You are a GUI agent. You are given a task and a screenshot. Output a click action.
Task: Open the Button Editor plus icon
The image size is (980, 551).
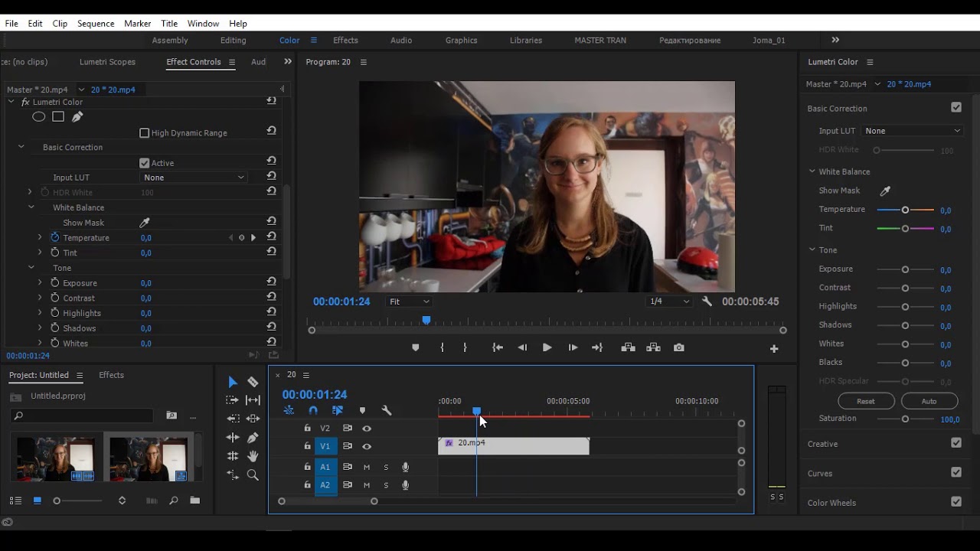tap(774, 348)
